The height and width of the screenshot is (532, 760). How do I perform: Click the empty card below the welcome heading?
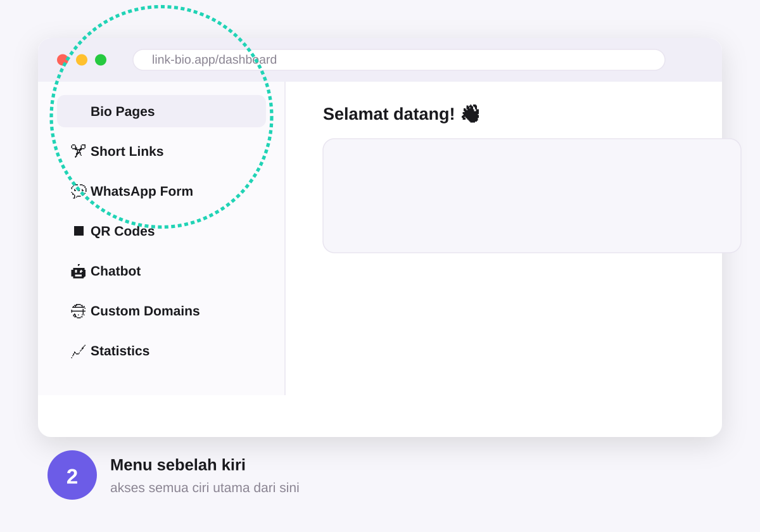tap(532, 196)
